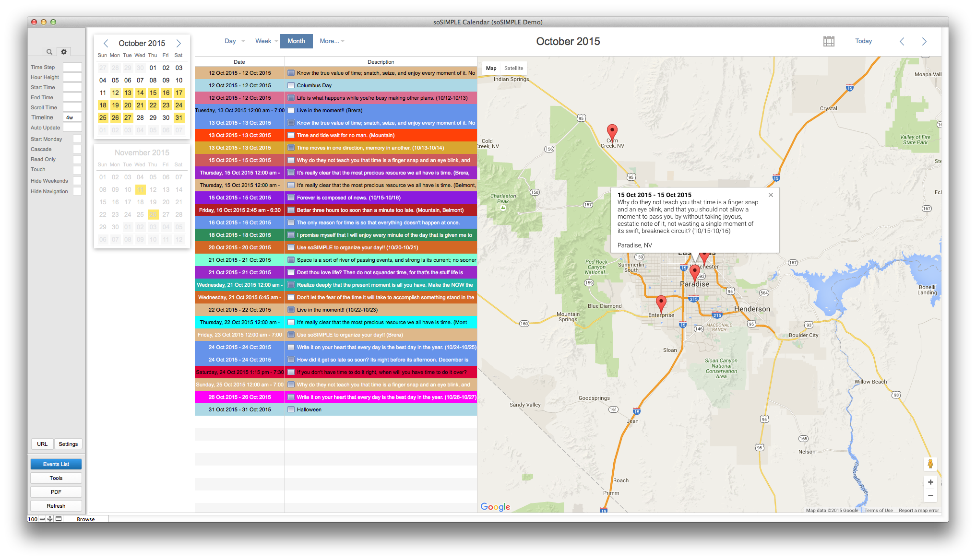Screen dimensions: 976x560
Task: Zoom out on the map
Action: pyautogui.click(x=930, y=496)
